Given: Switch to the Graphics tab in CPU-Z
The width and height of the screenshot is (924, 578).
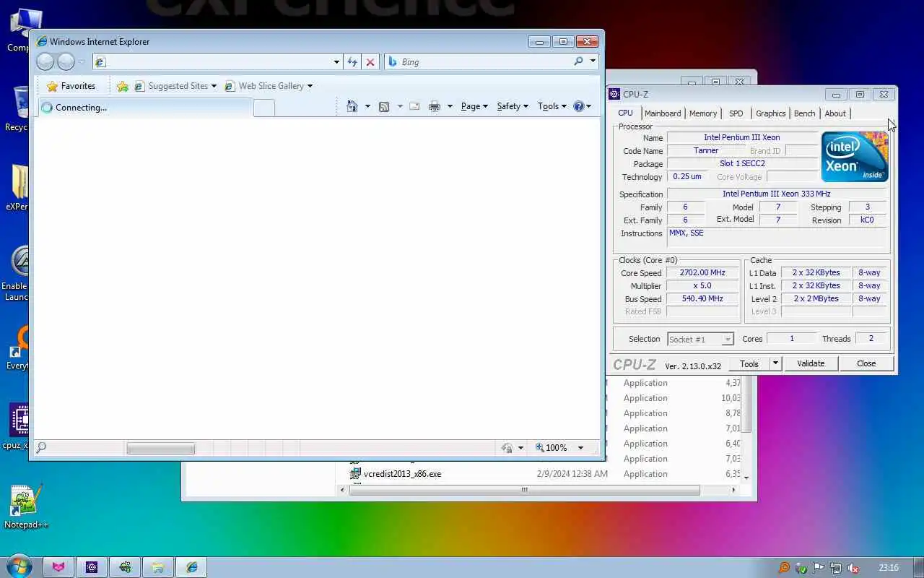Looking at the screenshot, I should tap(770, 113).
